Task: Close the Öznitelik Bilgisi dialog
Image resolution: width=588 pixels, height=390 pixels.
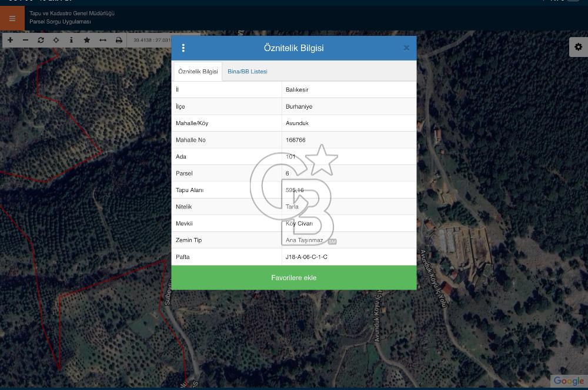Action: tap(406, 48)
